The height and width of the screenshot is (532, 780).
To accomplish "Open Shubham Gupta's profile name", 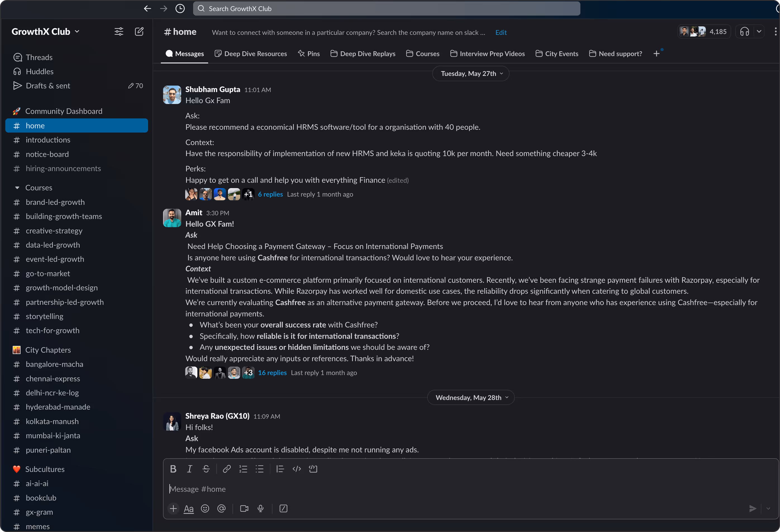I will pyautogui.click(x=213, y=90).
